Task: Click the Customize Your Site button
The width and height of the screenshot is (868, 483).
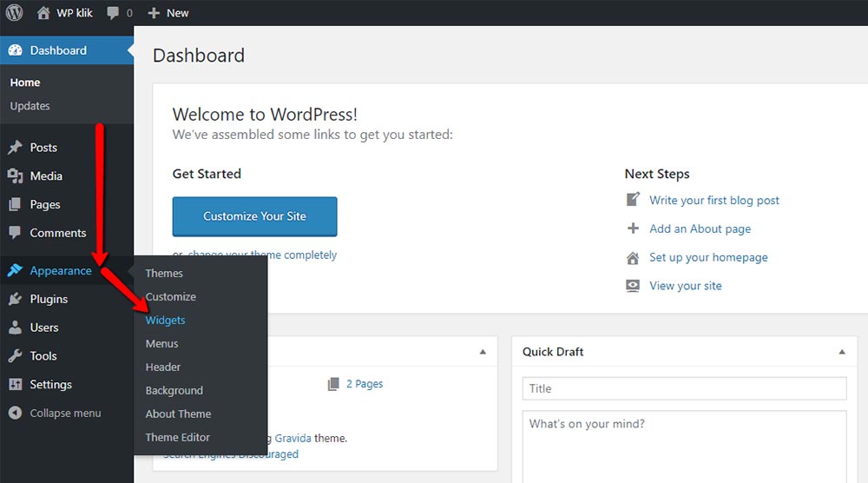Action: pos(254,216)
